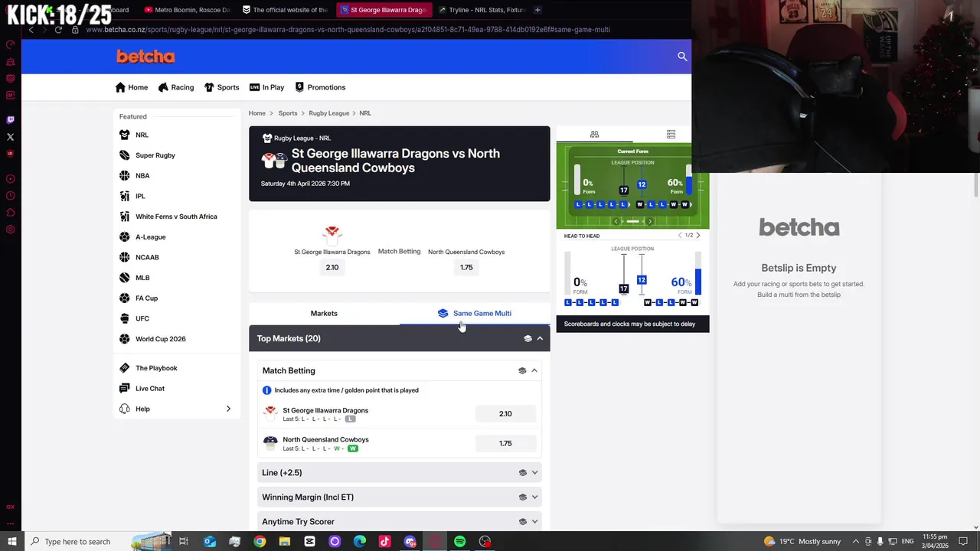Open Sports from top navigation
Screen dimensions: 980x551
click(x=222, y=87)
